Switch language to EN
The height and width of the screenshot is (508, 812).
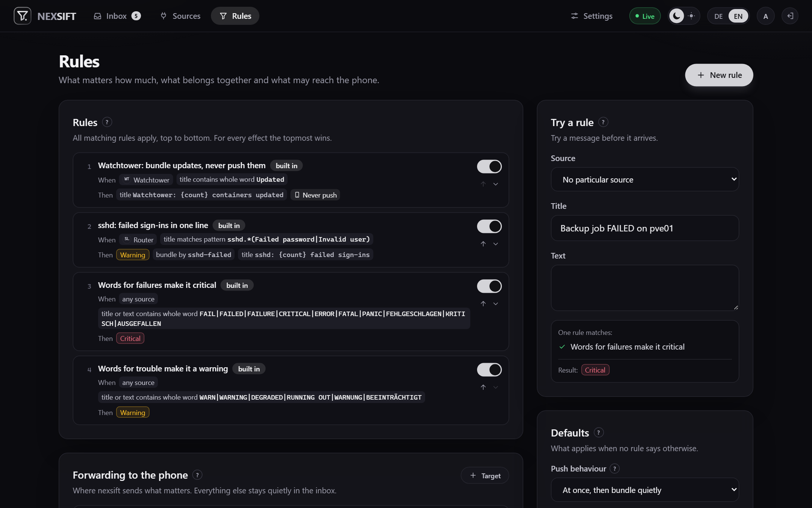(738, 16)
